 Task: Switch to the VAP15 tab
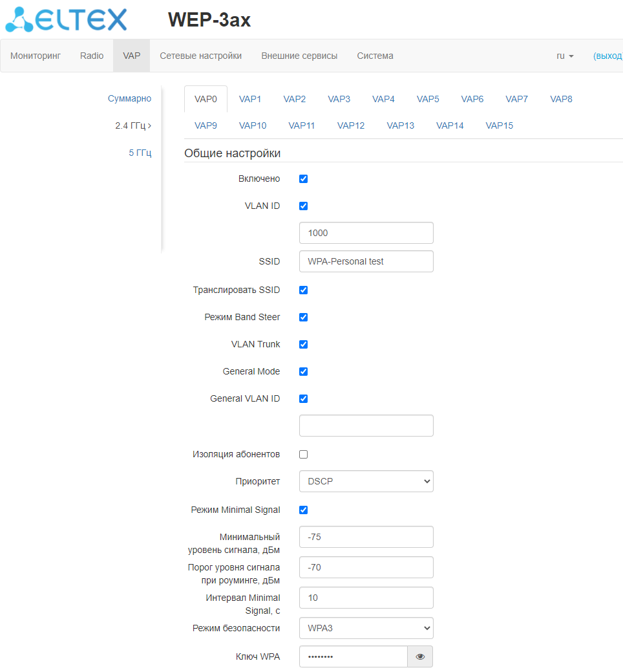[x=500, y=125]
